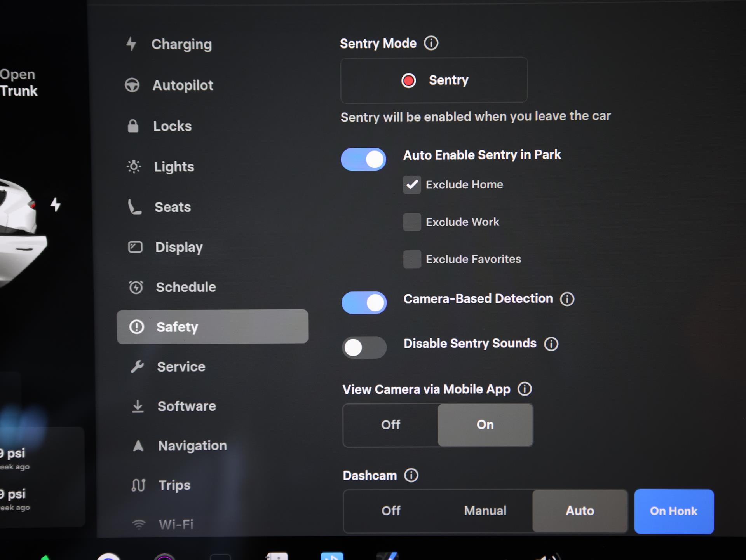Viewport: 746px width, 560px height.
Task: Click info icon beside Disable Sentry Sounds
Action: [x=551, y=344]
